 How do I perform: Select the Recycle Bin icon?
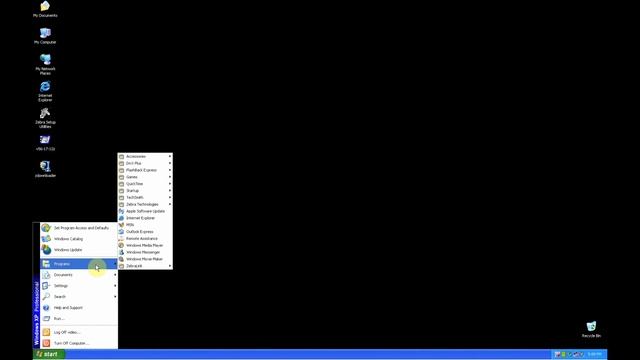point(591,329)
